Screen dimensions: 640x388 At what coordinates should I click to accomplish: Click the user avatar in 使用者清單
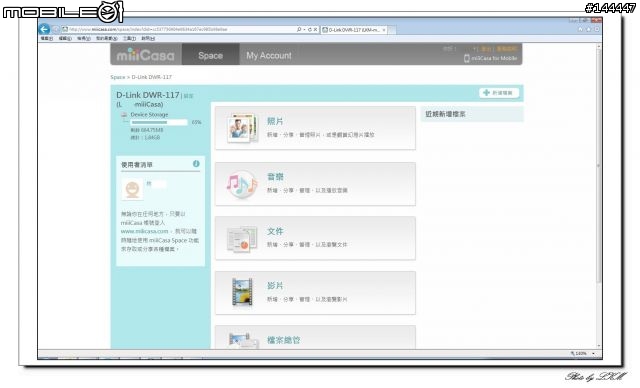click(x=132, y=189)
